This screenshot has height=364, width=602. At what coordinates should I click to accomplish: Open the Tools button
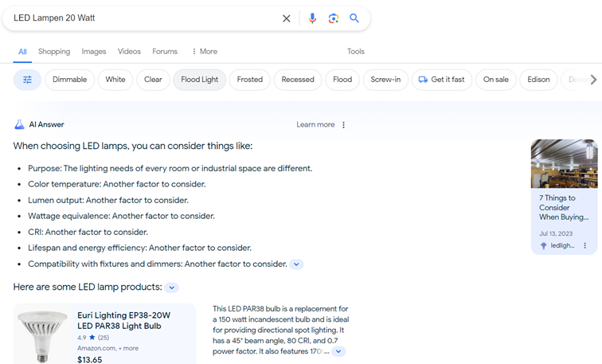click(355, 52)
